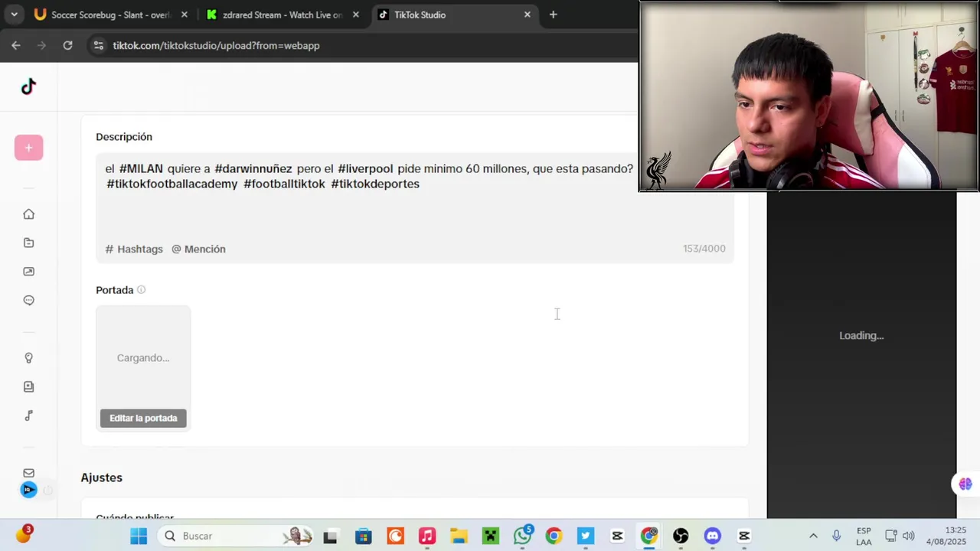Viewport: 980px width, 551px height.
Task: Click the #tiktokfootballacademy hashtag
Action: click(172, 184)
